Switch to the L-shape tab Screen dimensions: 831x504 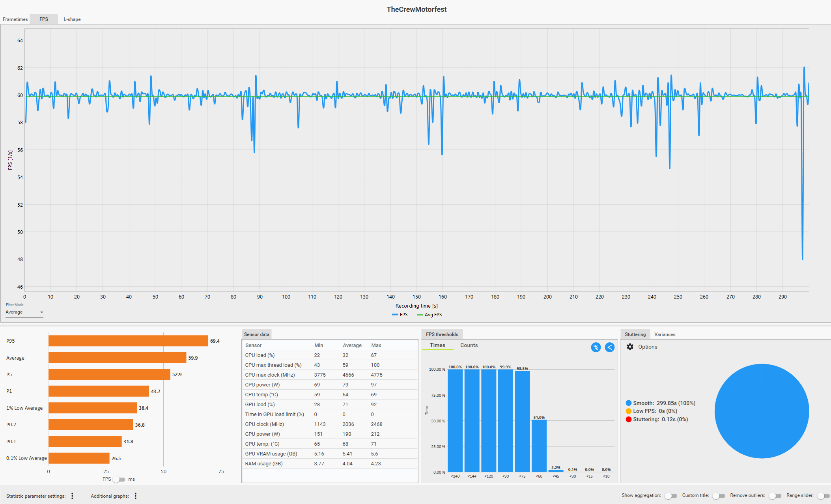[72, 19]
